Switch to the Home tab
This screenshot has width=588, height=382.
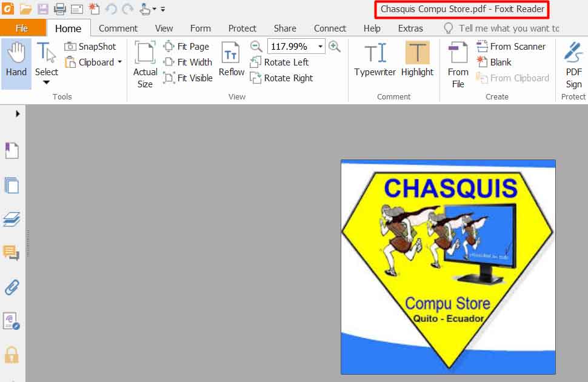tap(68, 28)
